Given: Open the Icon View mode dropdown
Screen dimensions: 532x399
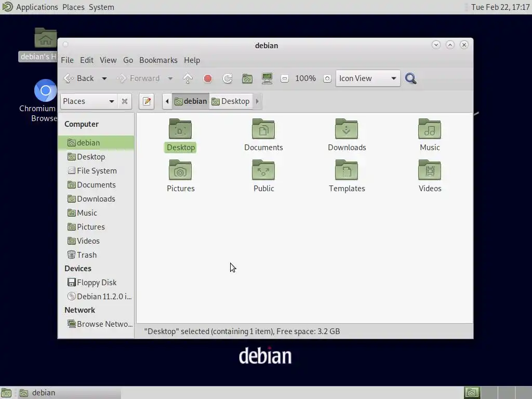Looking at the screenshot, I should (x=368, y=78).
